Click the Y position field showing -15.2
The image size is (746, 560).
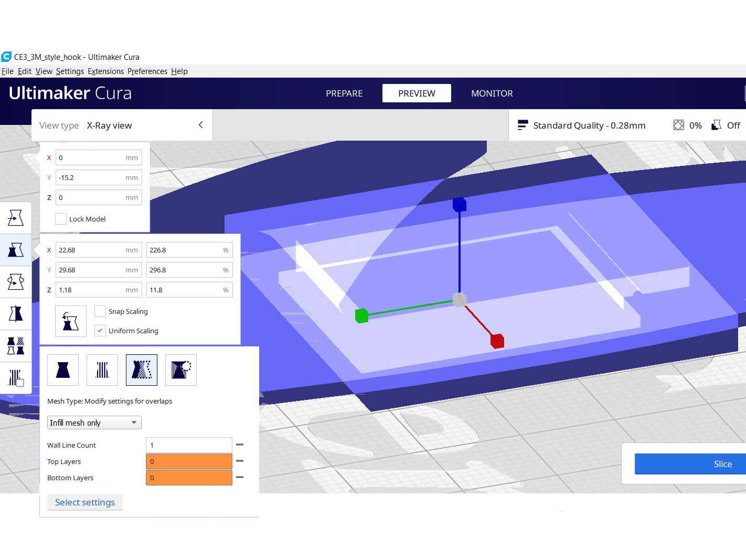pyautogui.click(x=99, y=177)
